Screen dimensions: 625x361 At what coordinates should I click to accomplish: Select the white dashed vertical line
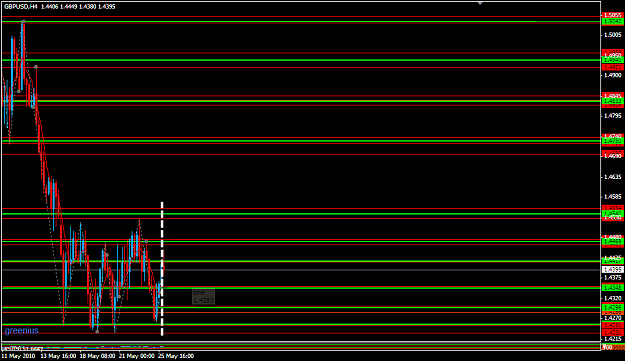point(162,269)
